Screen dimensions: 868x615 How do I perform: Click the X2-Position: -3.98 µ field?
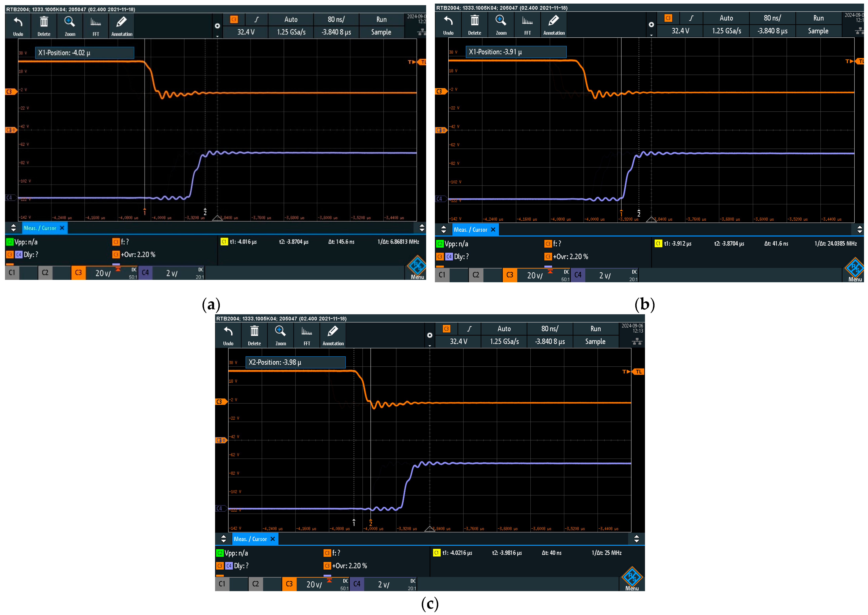click(x=295, y=362)
